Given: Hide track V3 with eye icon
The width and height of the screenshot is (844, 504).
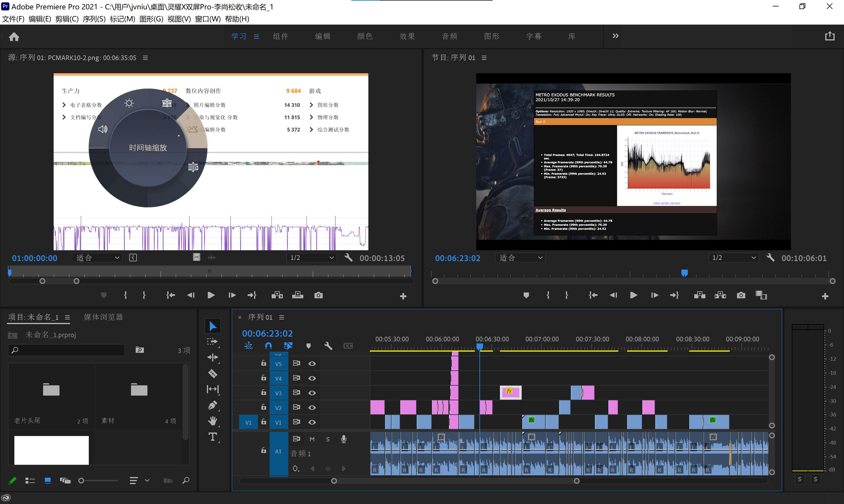Looking at the screenshot, I should 312,393.
